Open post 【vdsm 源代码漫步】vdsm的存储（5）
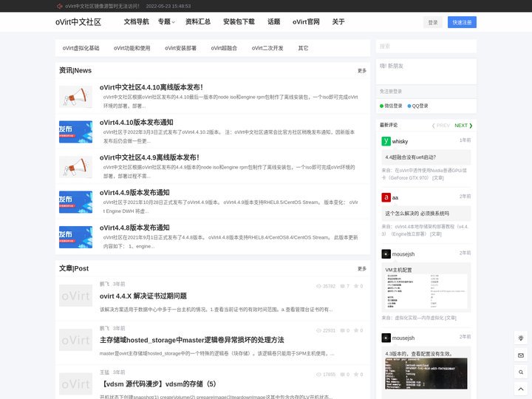 (158, 383)
